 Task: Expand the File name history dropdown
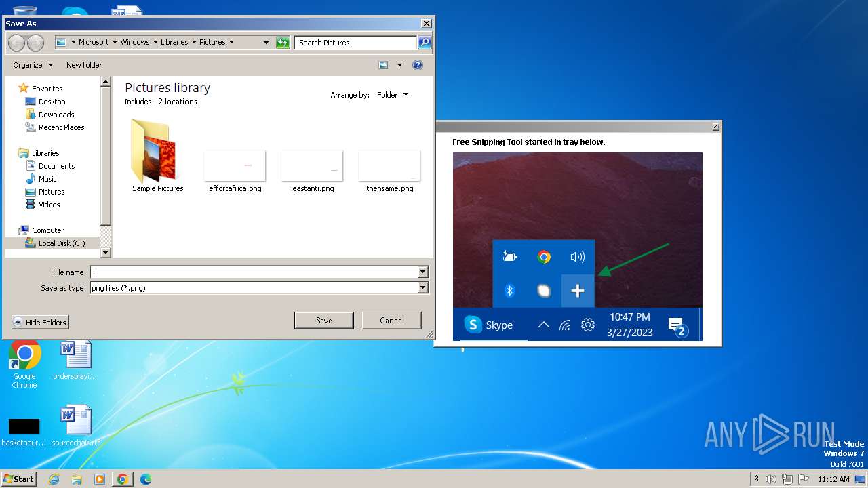(423, 272)
